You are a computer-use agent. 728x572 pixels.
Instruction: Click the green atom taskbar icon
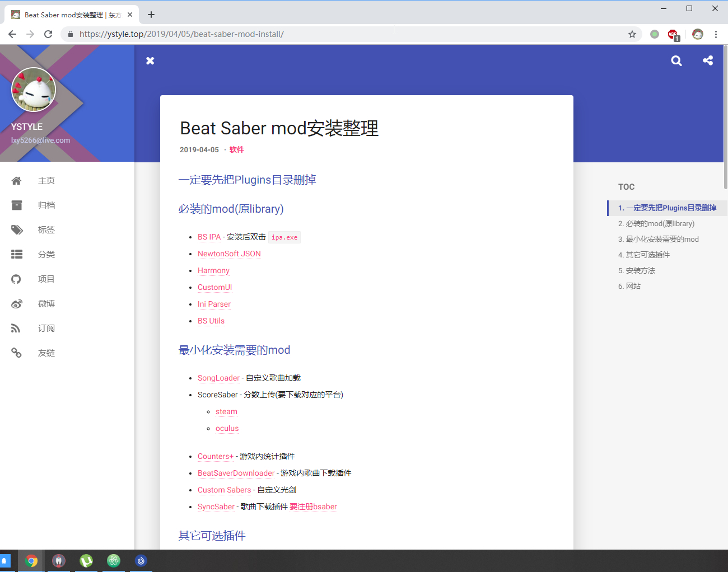coord(114,561)
